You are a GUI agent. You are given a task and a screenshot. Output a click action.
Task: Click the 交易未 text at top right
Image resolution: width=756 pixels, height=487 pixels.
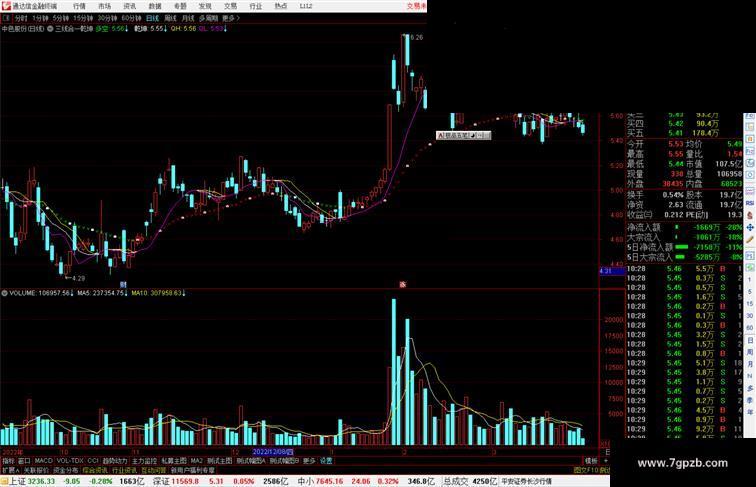(x=417, y=6)
